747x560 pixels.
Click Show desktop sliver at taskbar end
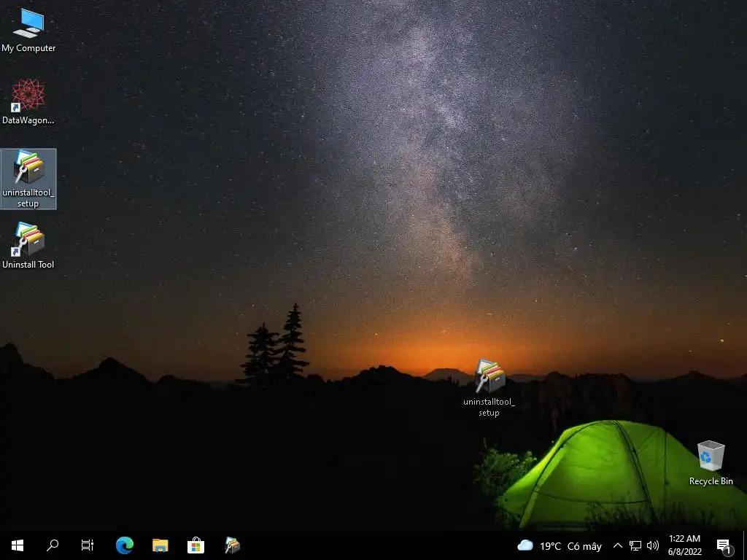tap(745, 545)
